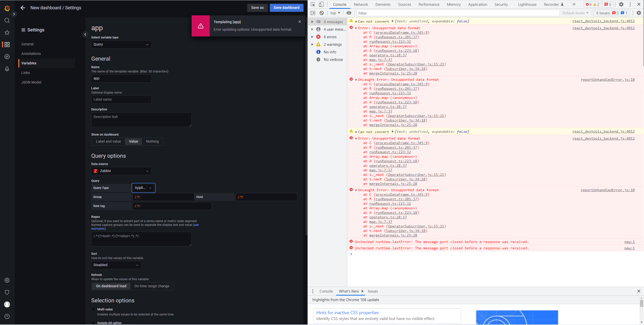
Task: Switch to the Network tab in DevTools
Action: pos(361,4)
